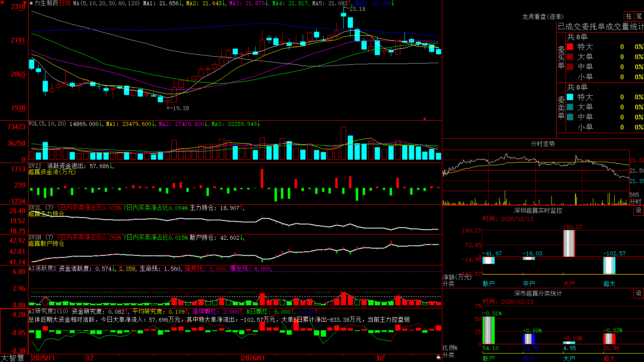
Task: Click the 深市超赢分类统计 panel title
Action: point(538,293)
